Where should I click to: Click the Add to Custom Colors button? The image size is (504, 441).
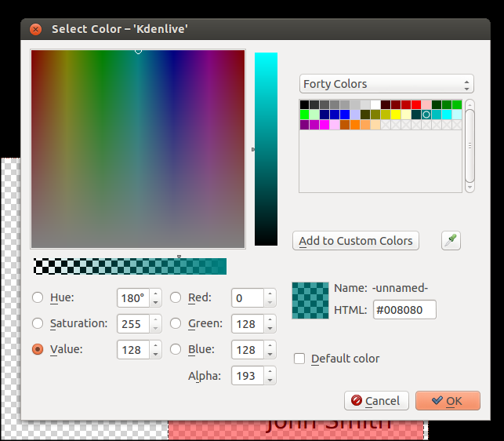coord(356,241)
